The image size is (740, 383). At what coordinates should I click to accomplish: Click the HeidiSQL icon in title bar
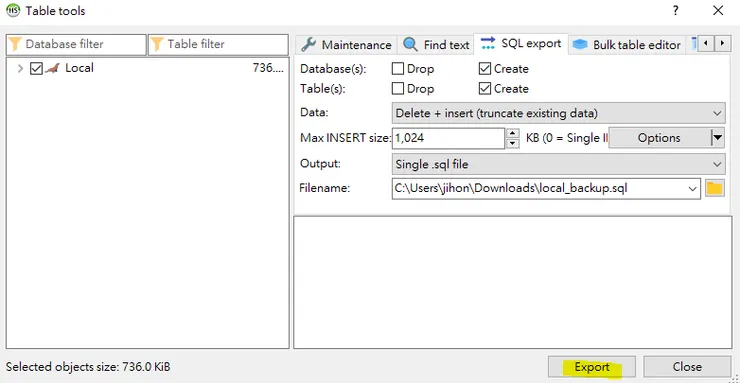[x=13, y=10]
